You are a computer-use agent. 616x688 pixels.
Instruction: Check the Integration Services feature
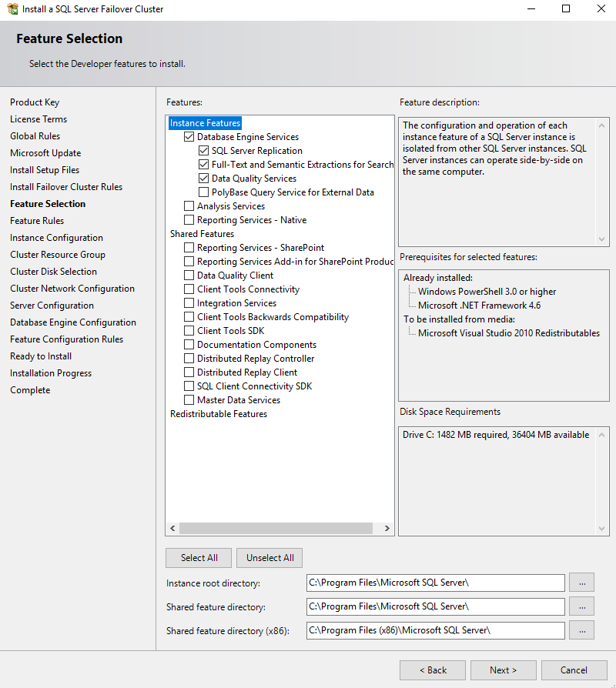tap(189, 302)
